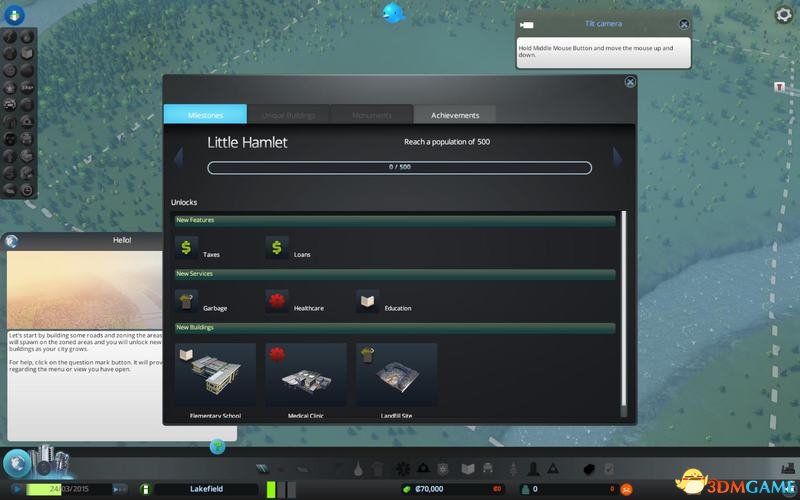Select the Happiness info view smiley icon

tap(10, 71)
